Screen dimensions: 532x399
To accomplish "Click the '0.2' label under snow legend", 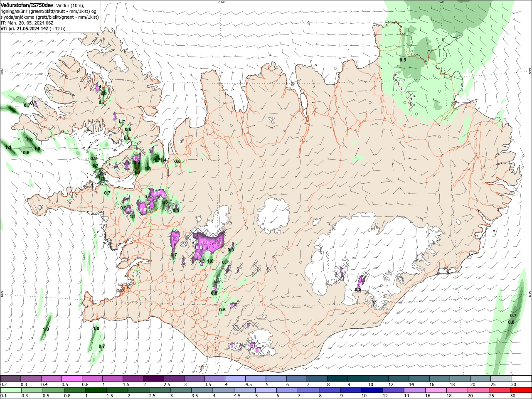I will [x=3, y=384].
